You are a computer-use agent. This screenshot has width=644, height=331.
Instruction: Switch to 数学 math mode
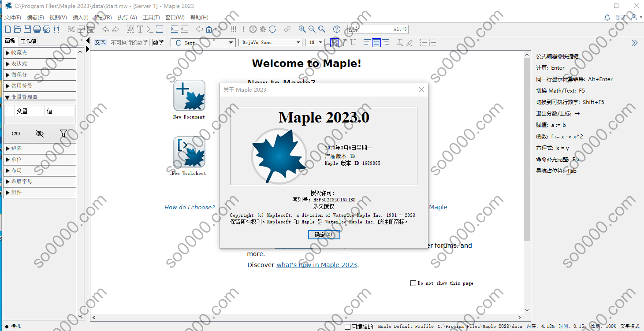[x=158, y=42]
